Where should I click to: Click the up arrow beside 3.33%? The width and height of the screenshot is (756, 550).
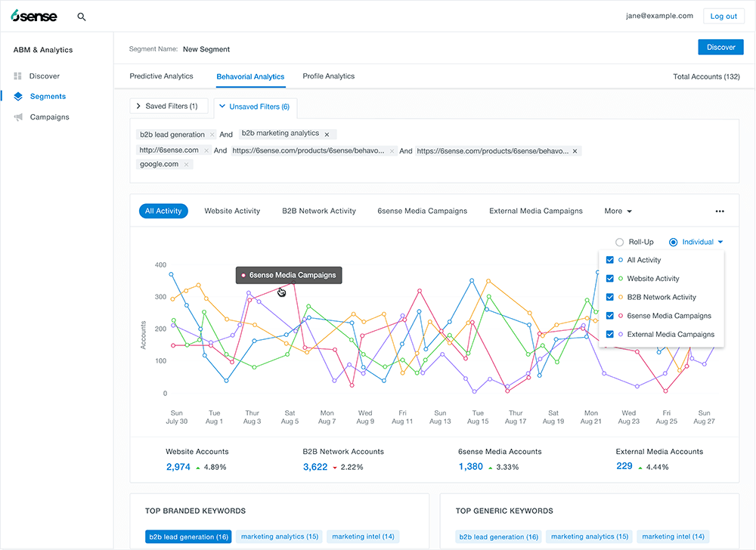491,468
